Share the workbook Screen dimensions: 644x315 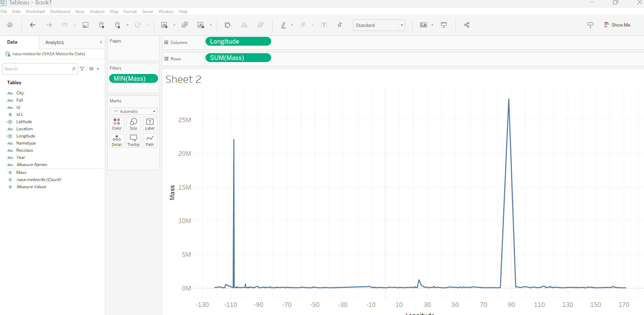point(466,25)
